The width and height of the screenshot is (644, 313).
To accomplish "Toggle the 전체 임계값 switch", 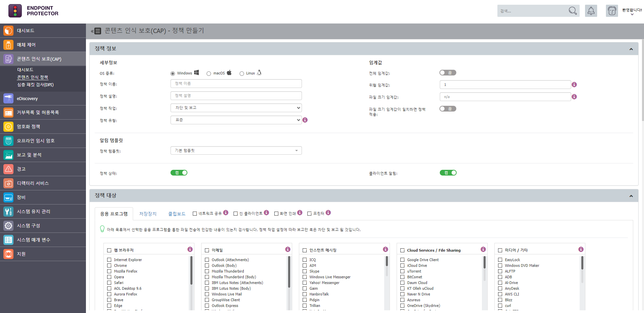I will pos(448,73).
